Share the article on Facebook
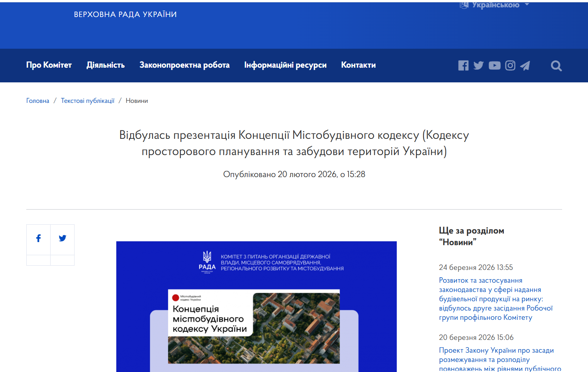This screenshot has width=588, height=372. click(38, 238)
